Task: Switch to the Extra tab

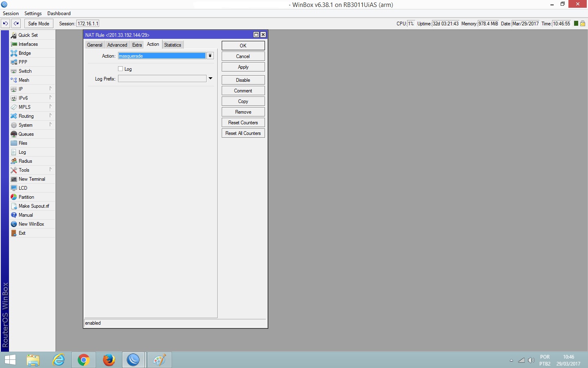Action: click(x=137, y=45)
